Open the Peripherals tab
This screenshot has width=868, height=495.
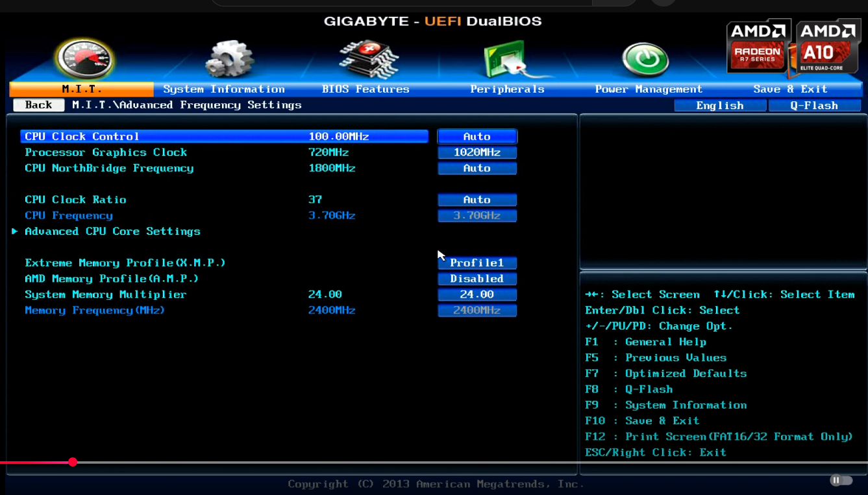click(x=507, y=90)
